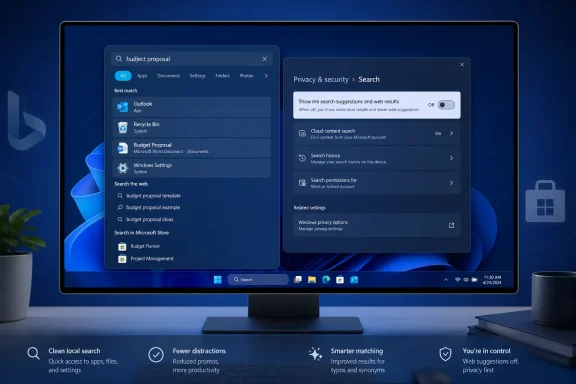Open File Explorer from the taskbar
This screenshot has width=576, height=384.
312,280
